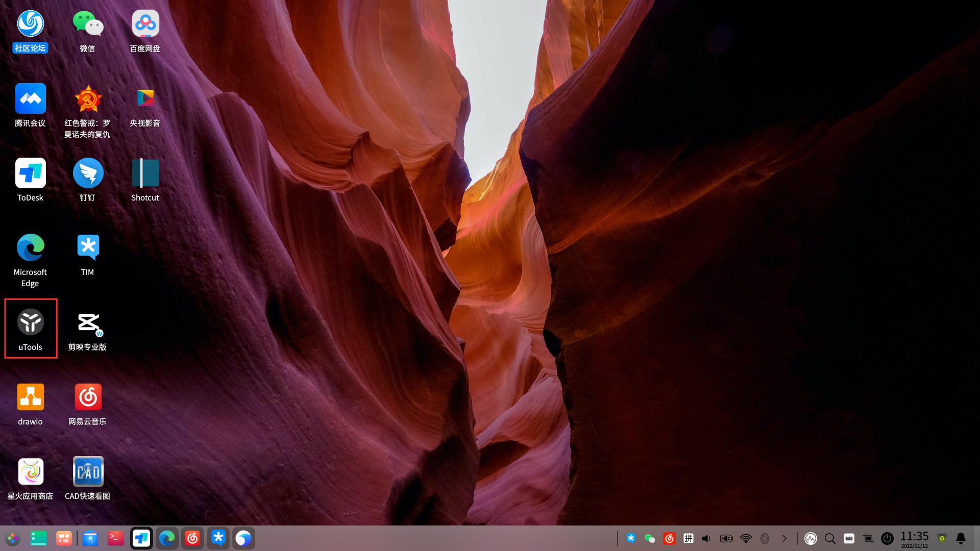Open the launcher menu in the dock
Viewport: 980px width, 551px height.
(x=13, y=538)
